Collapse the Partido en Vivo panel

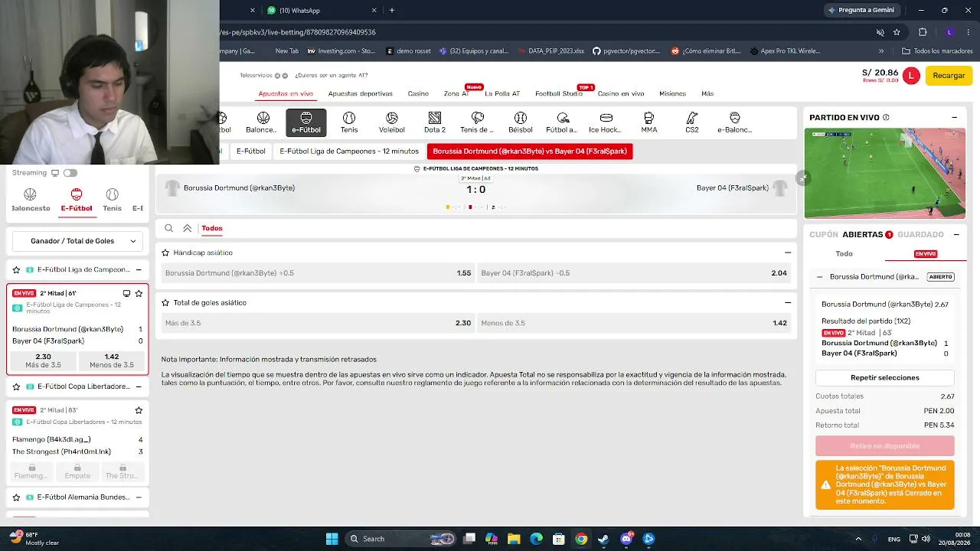955,118
